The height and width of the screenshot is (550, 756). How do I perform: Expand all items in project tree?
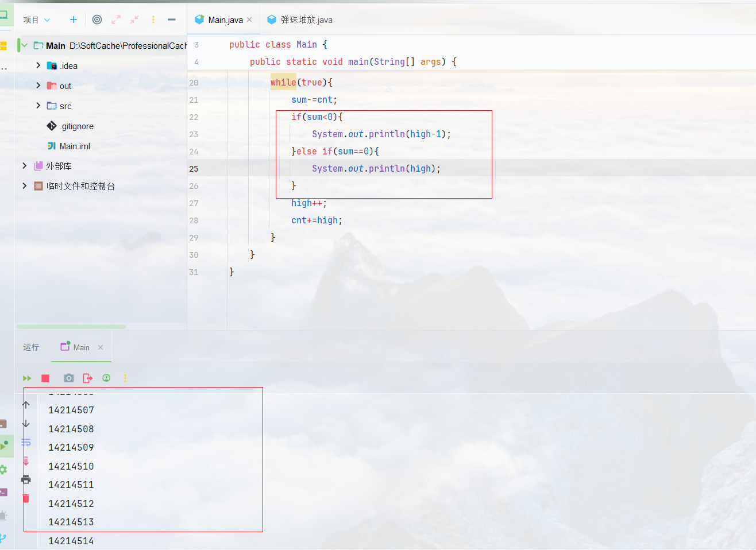pyautogui.click(x=116, y=20)
